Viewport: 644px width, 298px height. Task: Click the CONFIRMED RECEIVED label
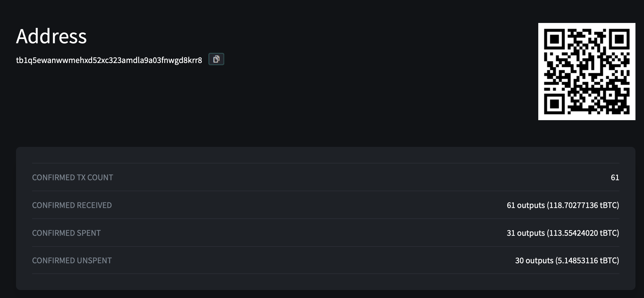[72, 205]
